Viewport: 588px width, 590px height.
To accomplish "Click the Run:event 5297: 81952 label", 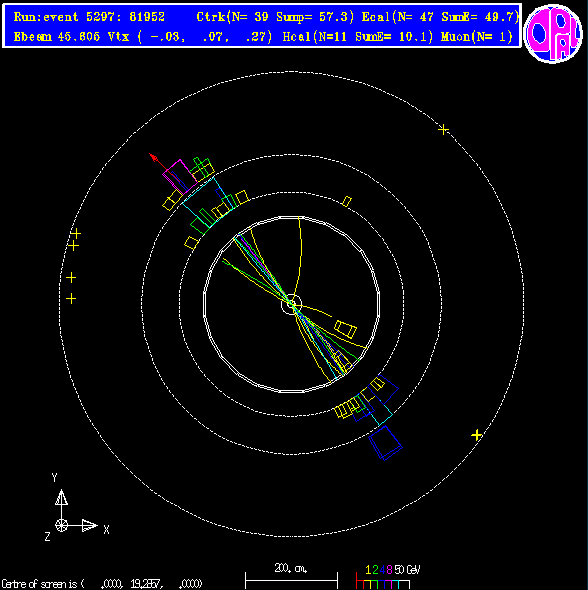I will [x=89, y=17].
